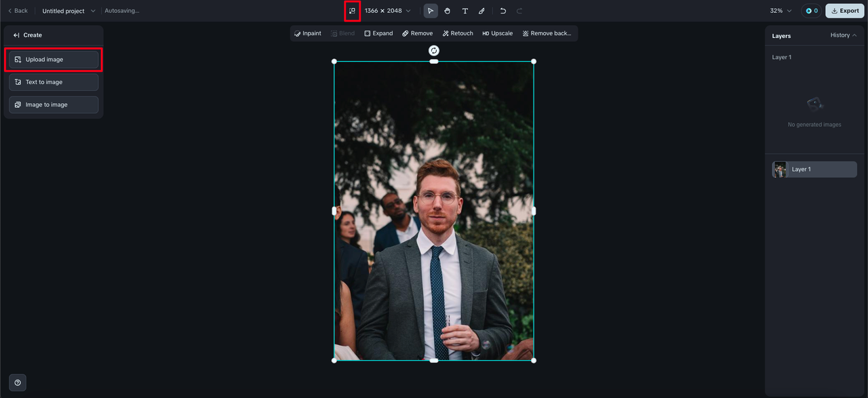Click the top edge middle handle of the image
This screenshot has width=868, height=398.
pyautogui.click(x=434, y=62)
